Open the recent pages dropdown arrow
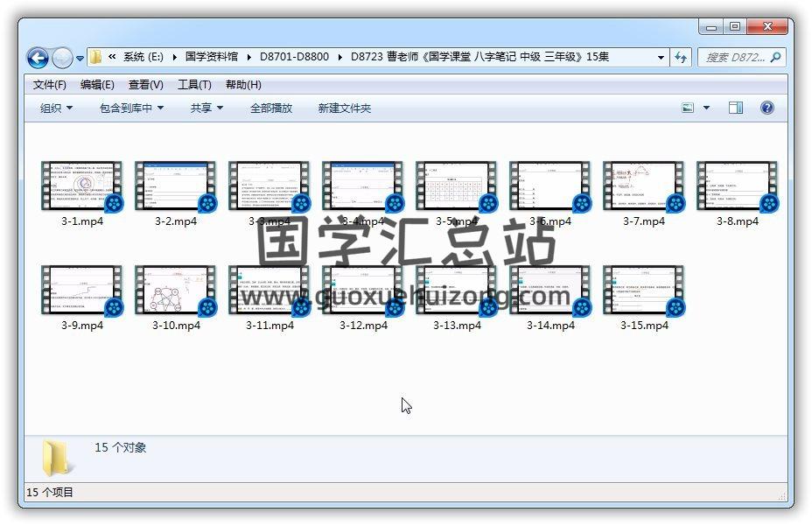812x526 pixels. click(x=80, y=58)
